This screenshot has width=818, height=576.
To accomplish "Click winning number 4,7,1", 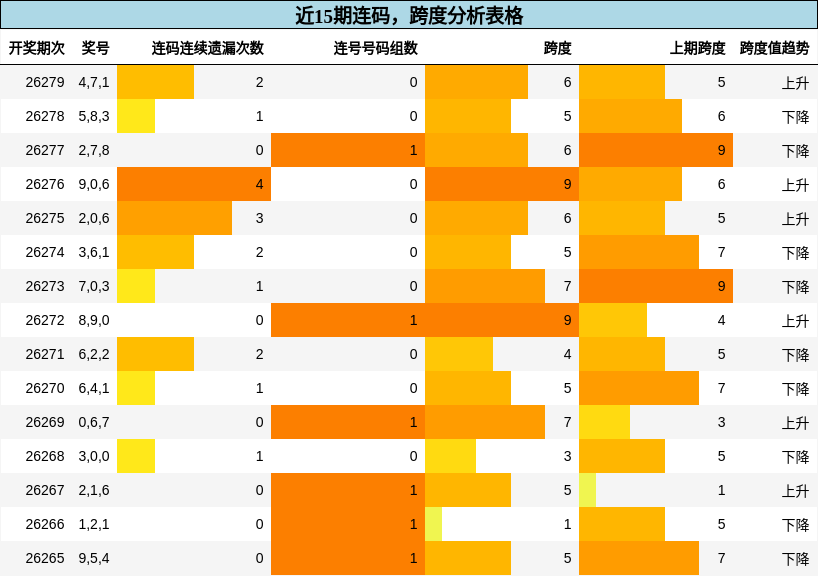I will (94, 82).
